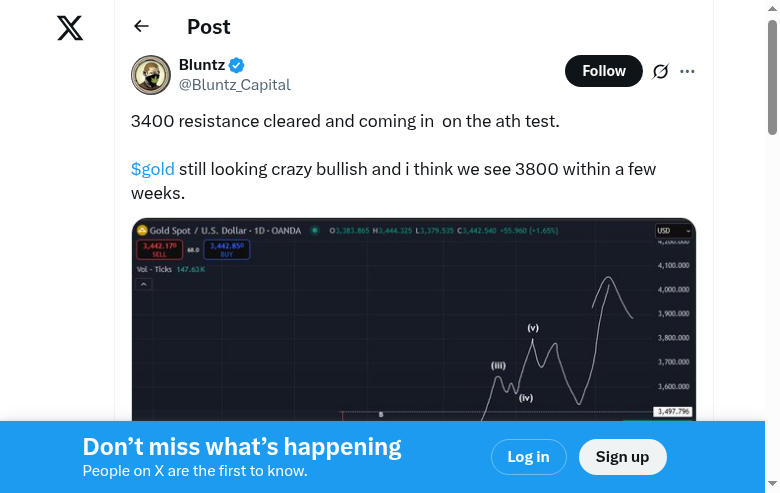
Task: Click the Bluntz display name
Action: (x=201, y=65)
